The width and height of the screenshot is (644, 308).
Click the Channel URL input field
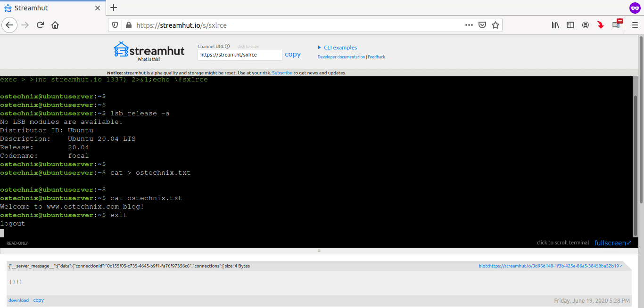click(239, 55)
